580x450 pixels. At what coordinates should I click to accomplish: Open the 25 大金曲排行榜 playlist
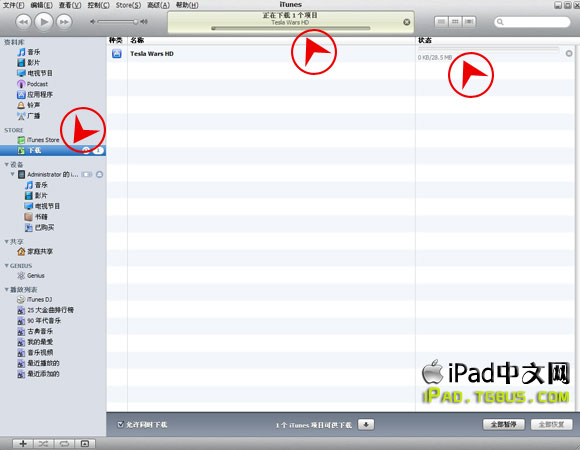pos(45,310)
